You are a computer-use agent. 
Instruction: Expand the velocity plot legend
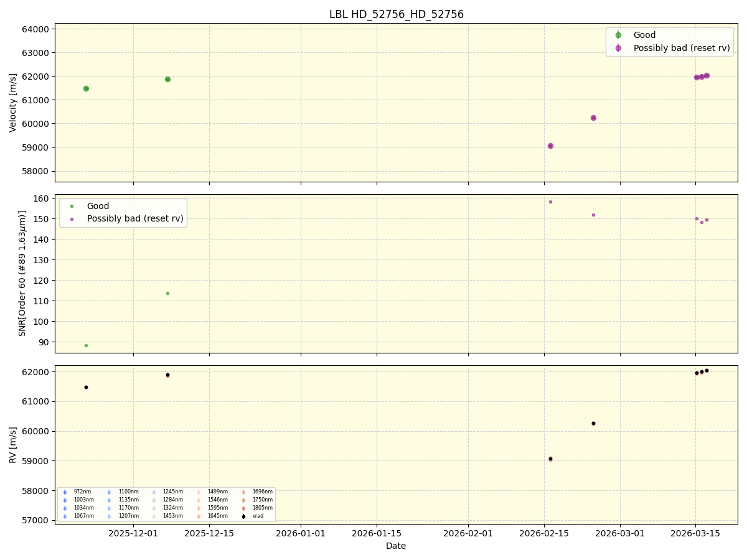point(669,41)
